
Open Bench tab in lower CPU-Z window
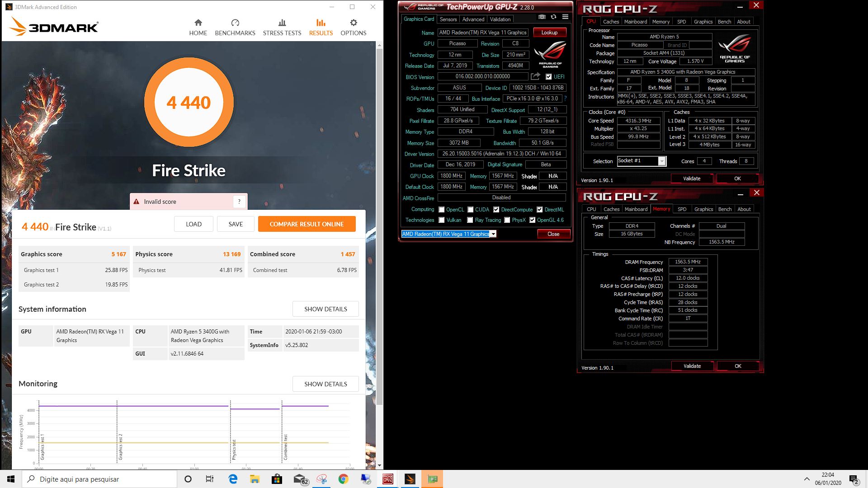tap(725, 209)
